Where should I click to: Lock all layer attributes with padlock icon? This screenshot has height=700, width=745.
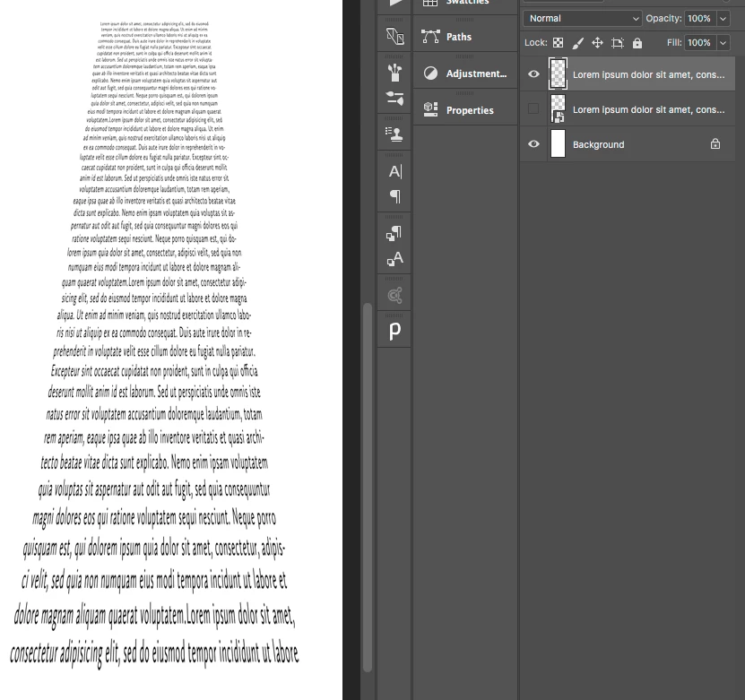coord(637,43)
